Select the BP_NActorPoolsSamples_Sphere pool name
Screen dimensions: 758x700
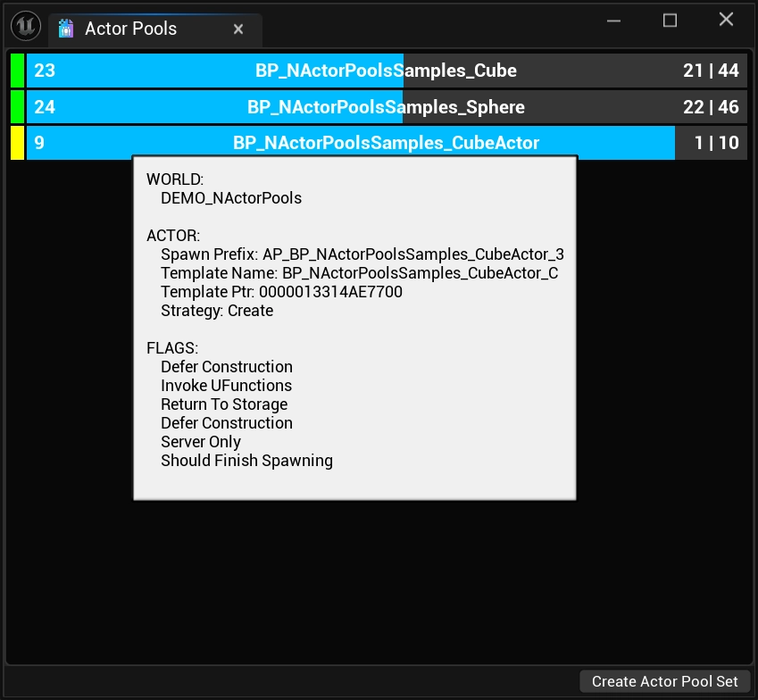coord(386,107)
